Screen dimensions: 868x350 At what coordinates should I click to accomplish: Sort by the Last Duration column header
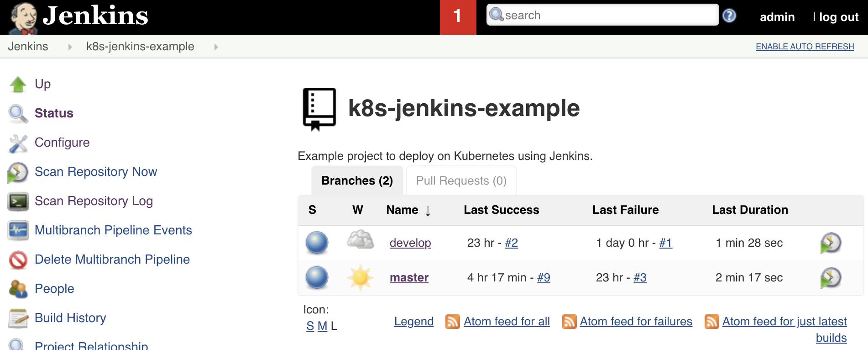[750, 210]
